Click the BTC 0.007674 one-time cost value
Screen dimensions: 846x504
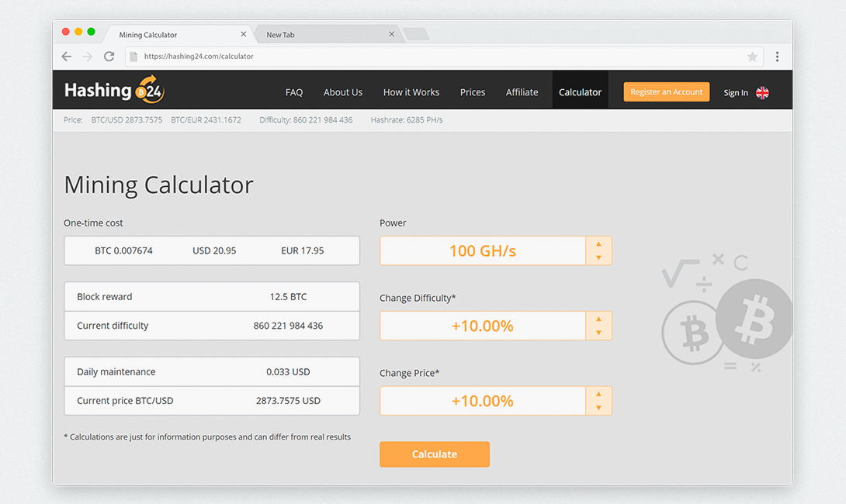(123, 250)
